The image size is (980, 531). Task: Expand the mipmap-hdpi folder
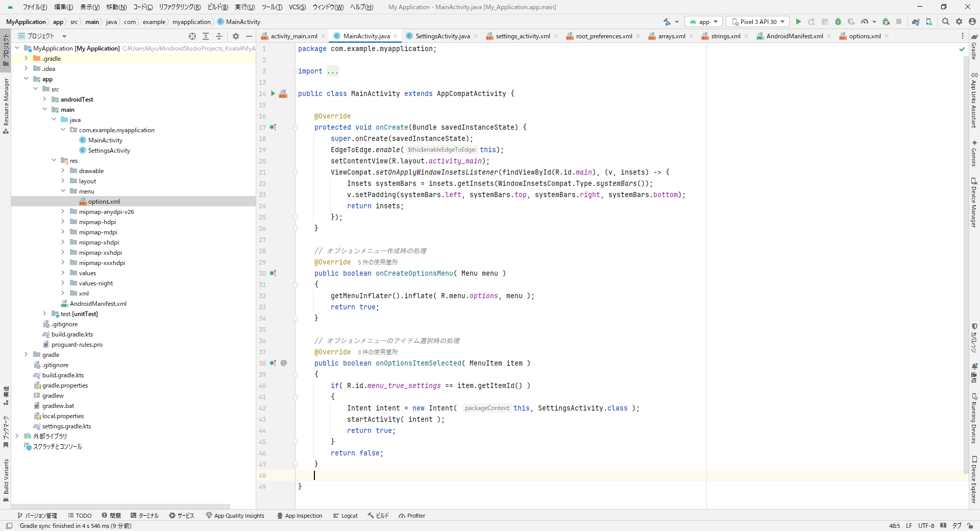pos(63,222)
